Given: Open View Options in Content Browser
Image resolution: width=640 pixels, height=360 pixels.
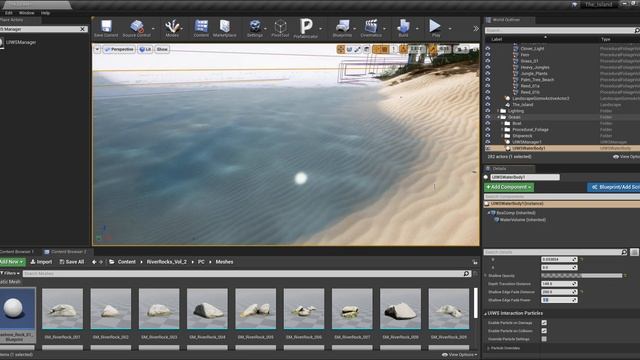Looking at the screenshot, I should point(460,355).
